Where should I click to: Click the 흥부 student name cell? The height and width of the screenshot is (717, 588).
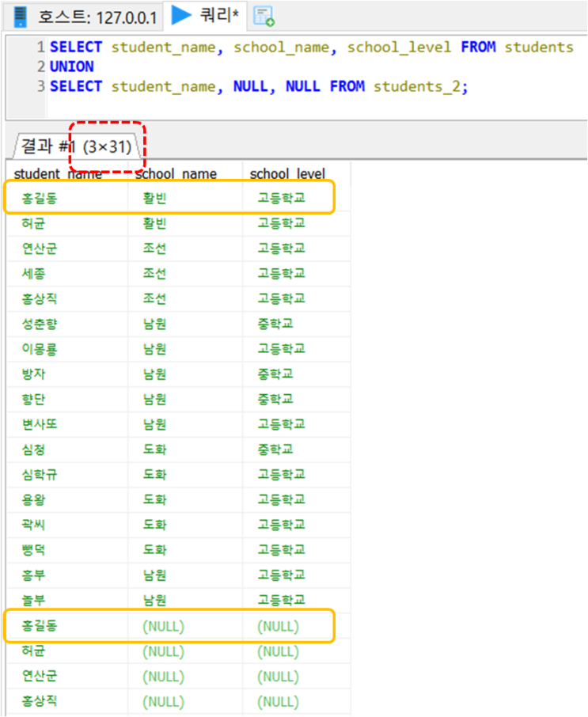[33, 575]
